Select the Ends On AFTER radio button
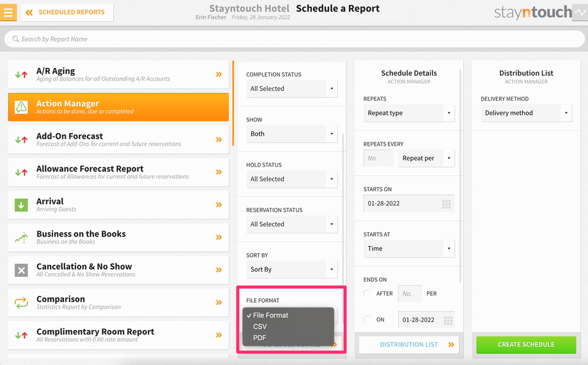 368,293
